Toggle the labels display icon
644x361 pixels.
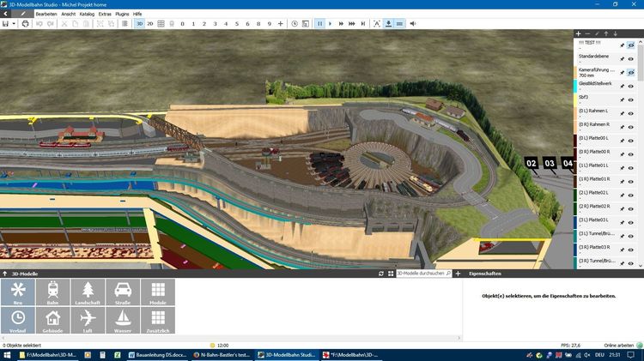click(x=377, y=24)
